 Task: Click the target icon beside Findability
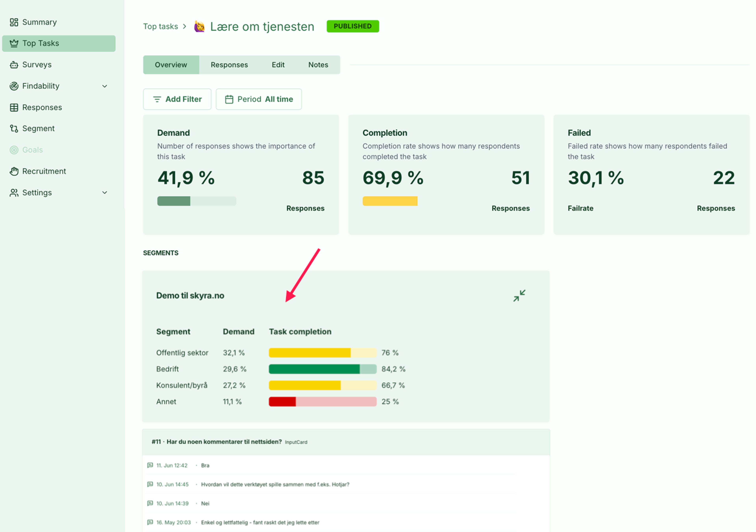[14, 86]
